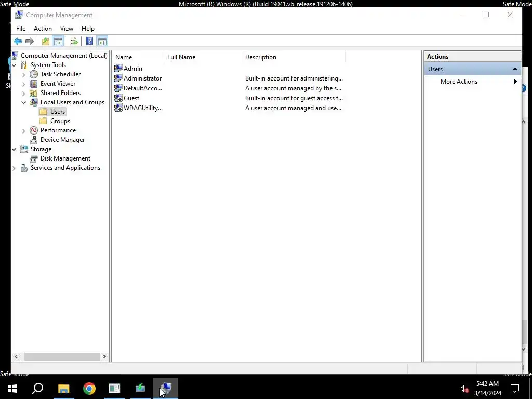Image resolution: width=532 pixels, height=399 pixels.
Task: Click the Export List toolbar icon
Action: click(74, 42)
